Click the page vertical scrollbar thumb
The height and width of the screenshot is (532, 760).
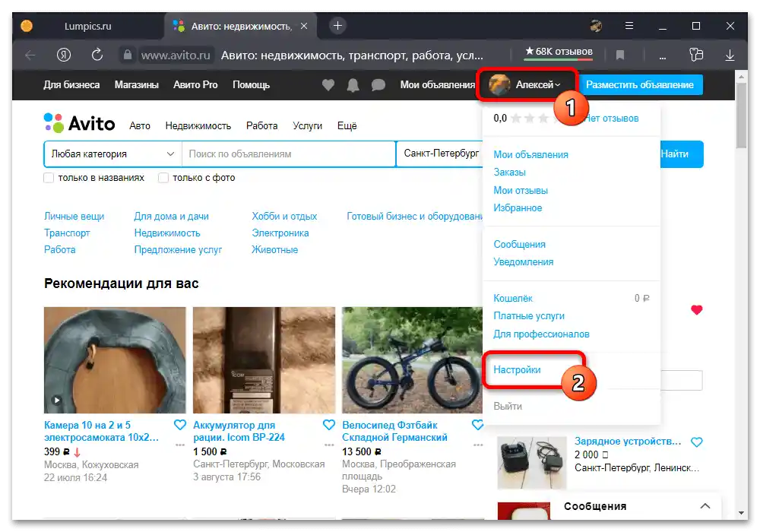741,115
